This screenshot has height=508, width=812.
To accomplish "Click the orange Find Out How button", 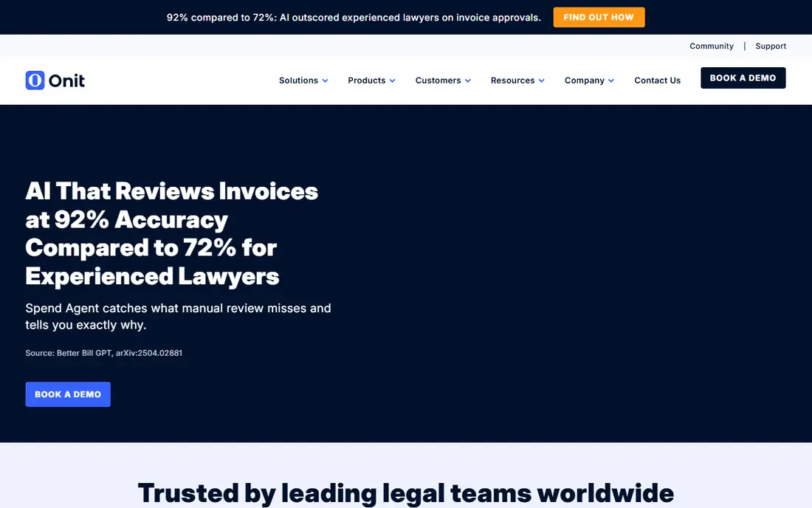I will click(x=599, y=17).
